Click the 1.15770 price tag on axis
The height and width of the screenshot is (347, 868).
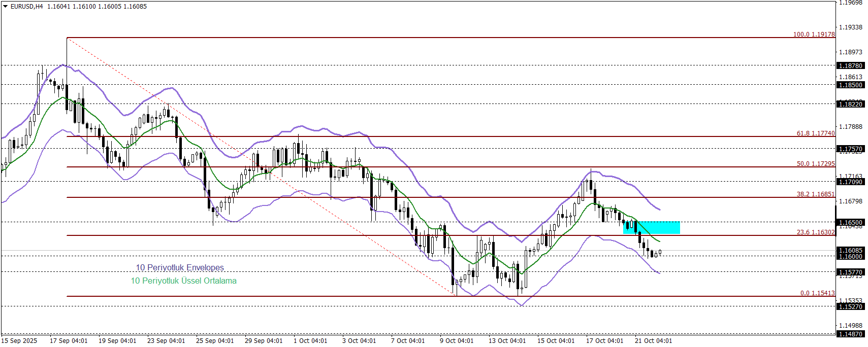click(x=850, y=272)
